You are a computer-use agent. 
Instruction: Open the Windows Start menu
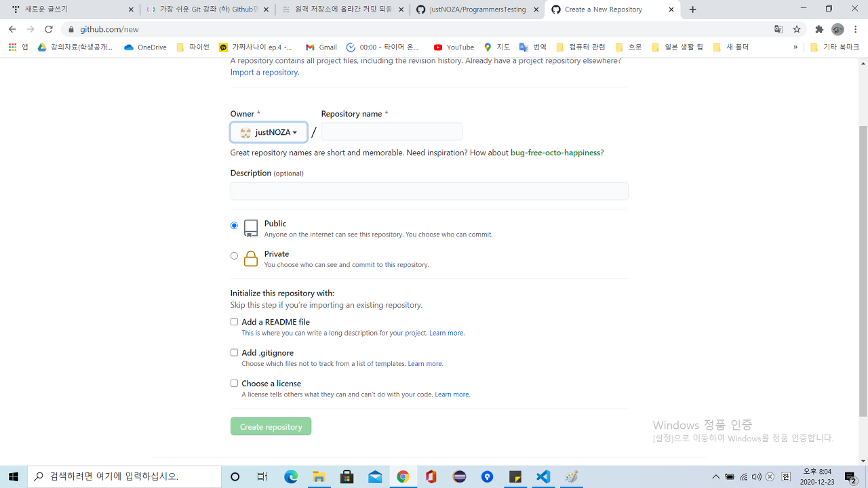point(14,476)
